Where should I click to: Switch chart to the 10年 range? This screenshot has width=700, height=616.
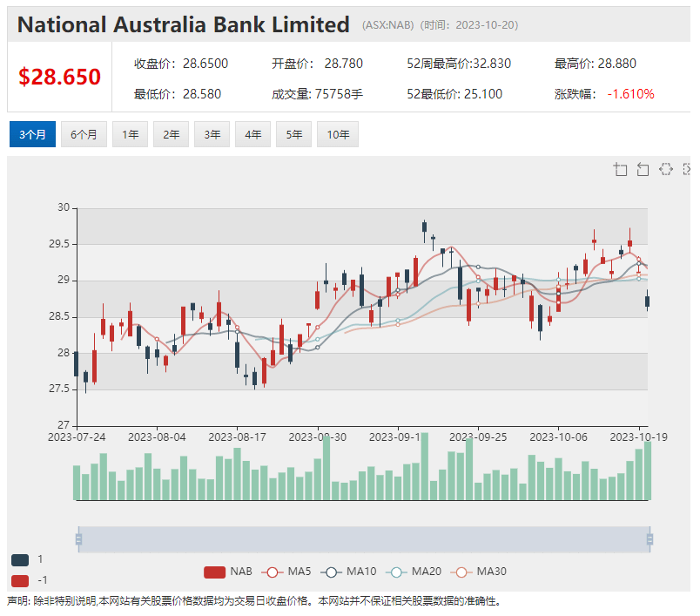coord(338,134)
